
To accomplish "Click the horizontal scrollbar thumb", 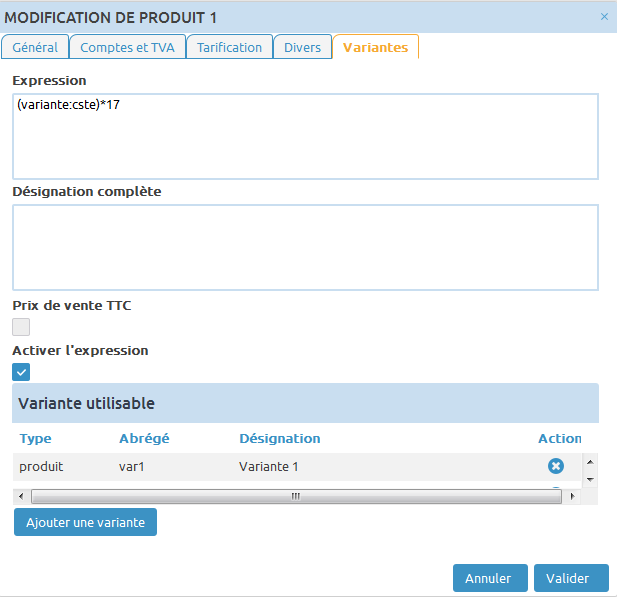I will [295, 496].
